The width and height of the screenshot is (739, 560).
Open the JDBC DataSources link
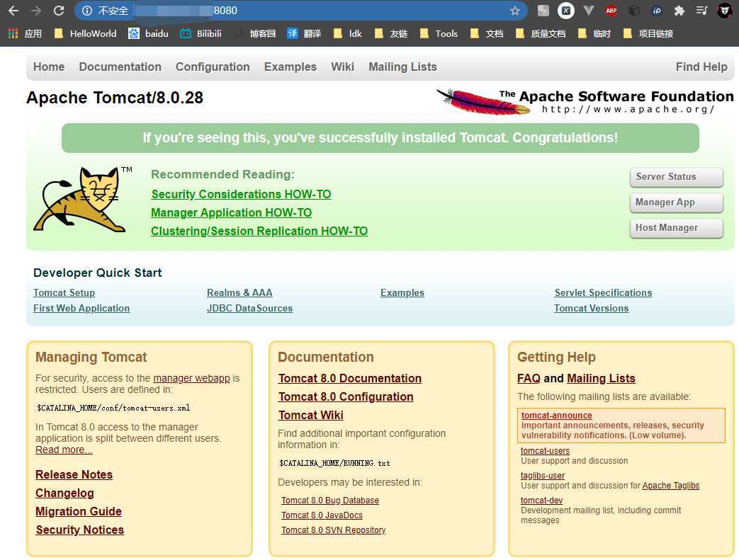[x=250, y=308]
